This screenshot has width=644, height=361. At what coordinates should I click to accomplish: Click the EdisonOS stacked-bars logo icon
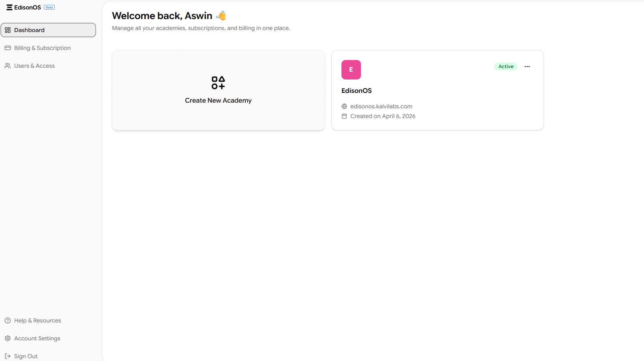(9, 7)
